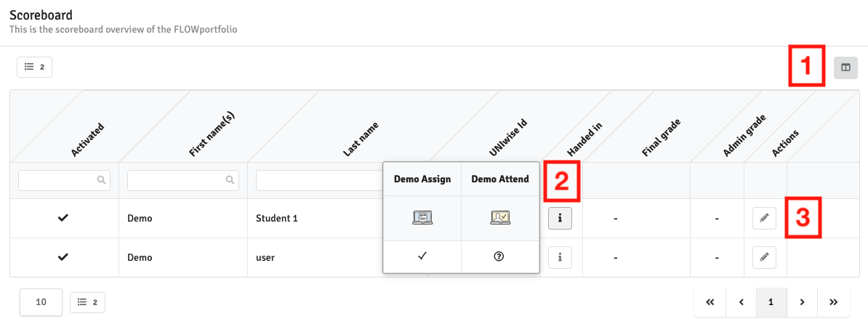Screen dimensions: 868x324
Task: Edit Demo user with pencil icon
Action: point(764,257)
